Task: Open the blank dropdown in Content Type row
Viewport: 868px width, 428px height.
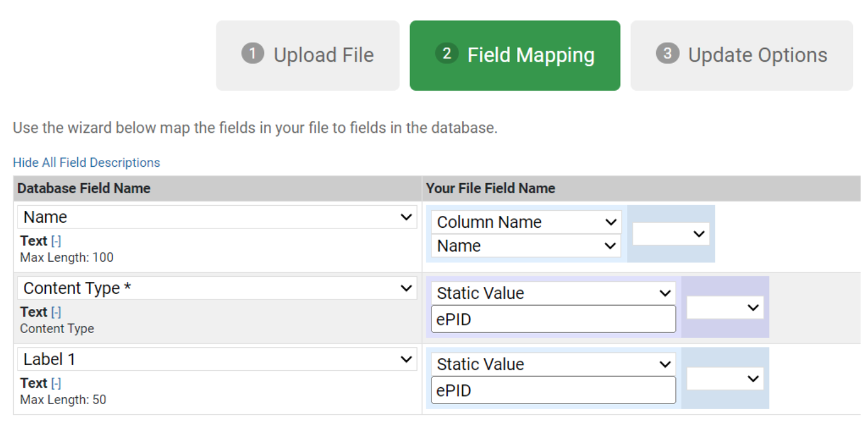Action: pos(725,307)
